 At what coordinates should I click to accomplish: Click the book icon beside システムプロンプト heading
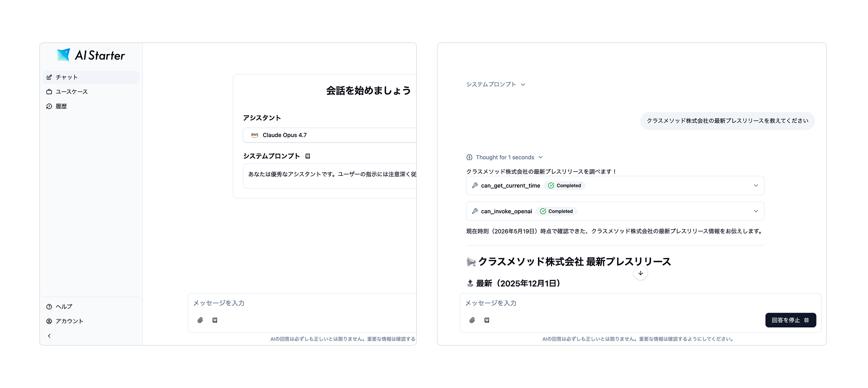click(x=308, y=156)
